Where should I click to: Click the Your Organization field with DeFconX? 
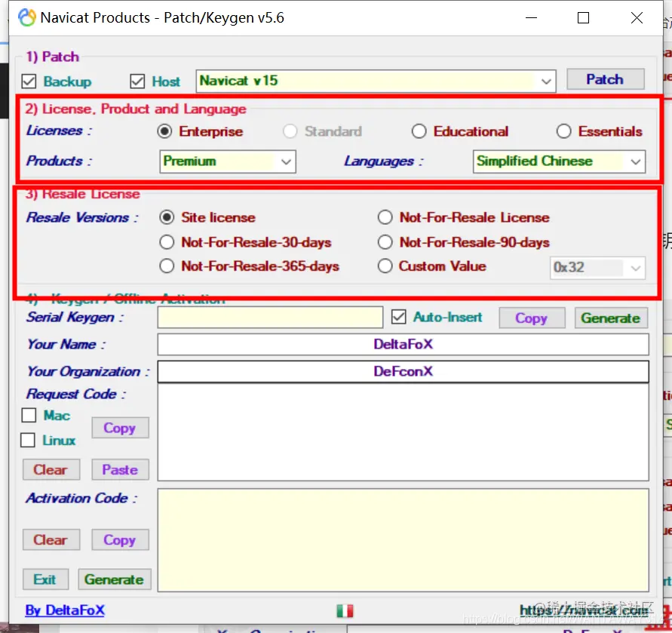403,371
